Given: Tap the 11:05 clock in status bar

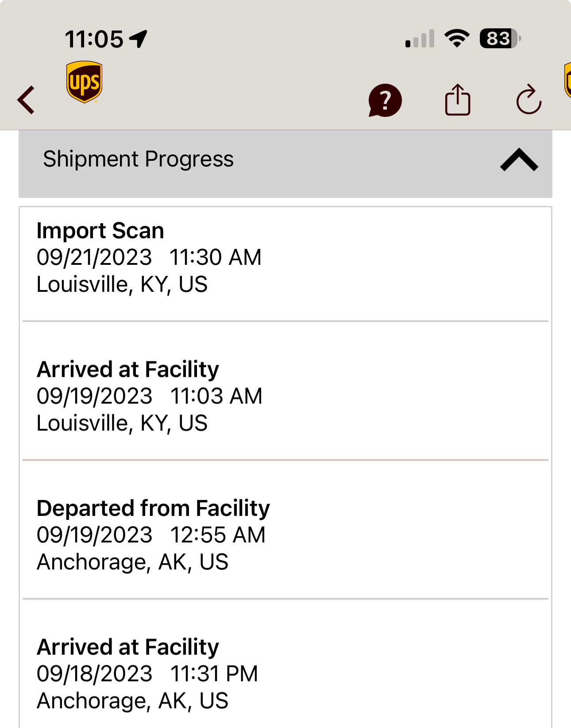Looking at the screenshot, I should 94,39.
